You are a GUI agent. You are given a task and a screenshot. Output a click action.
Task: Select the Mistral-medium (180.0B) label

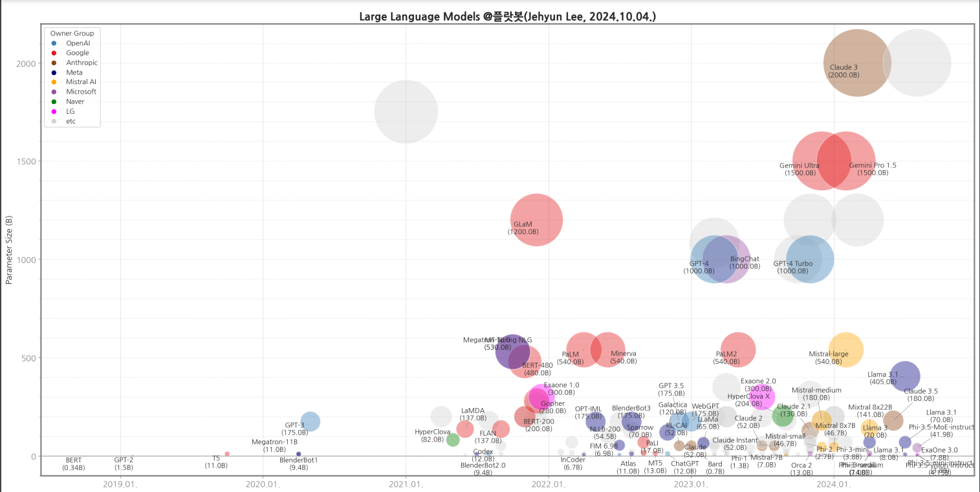coord(816,394)
